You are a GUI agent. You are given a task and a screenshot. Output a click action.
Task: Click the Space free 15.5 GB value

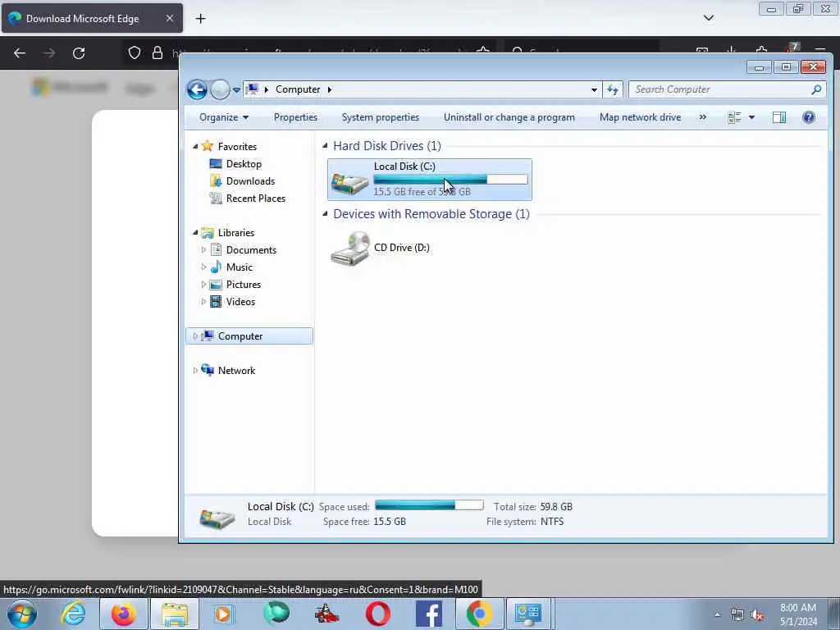coord(390,522)
